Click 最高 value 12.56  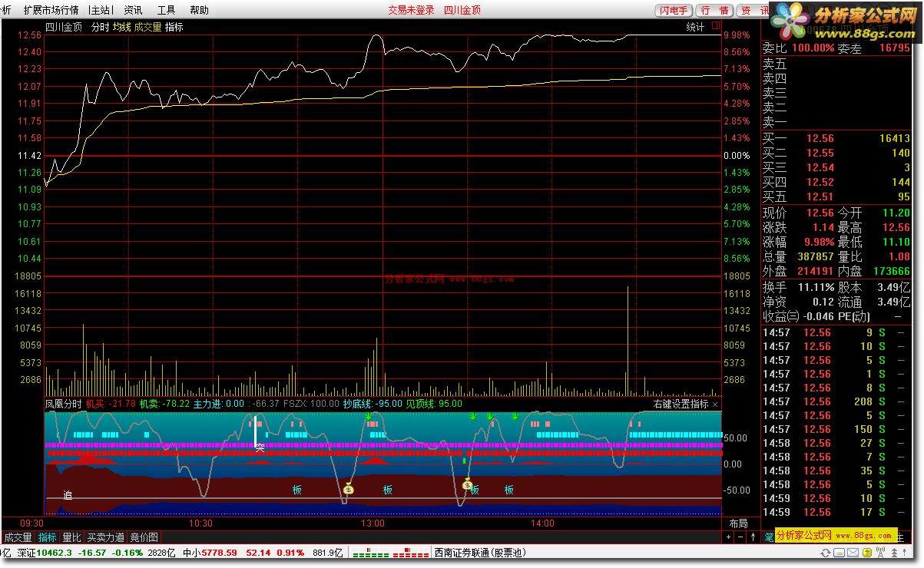896,228
